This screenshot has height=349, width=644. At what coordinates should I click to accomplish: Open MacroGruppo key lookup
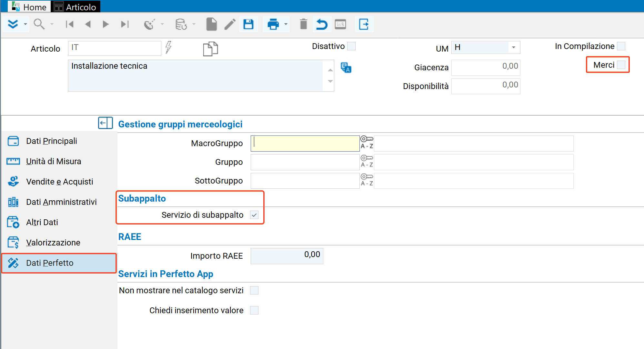coord(367,142)
